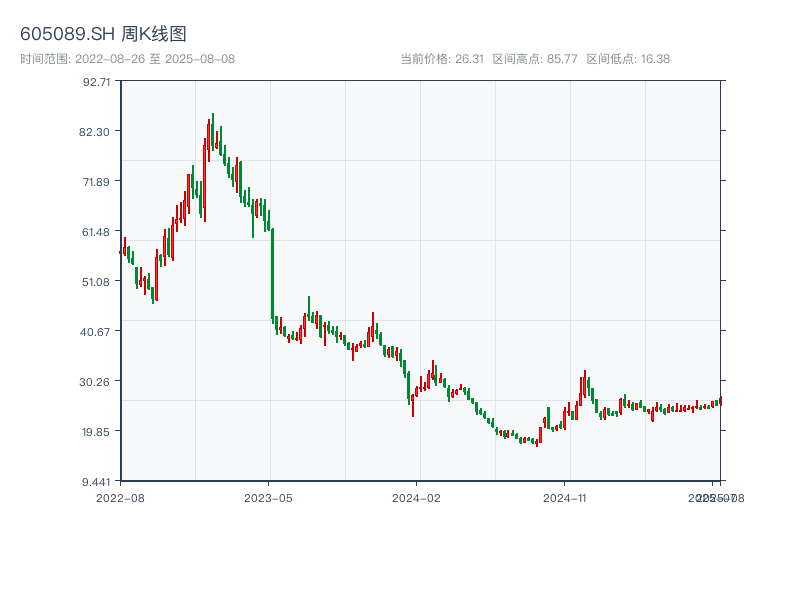Click the 92.71 y-axis price label
The image size is (800, 600).
[x=97, y=82]
